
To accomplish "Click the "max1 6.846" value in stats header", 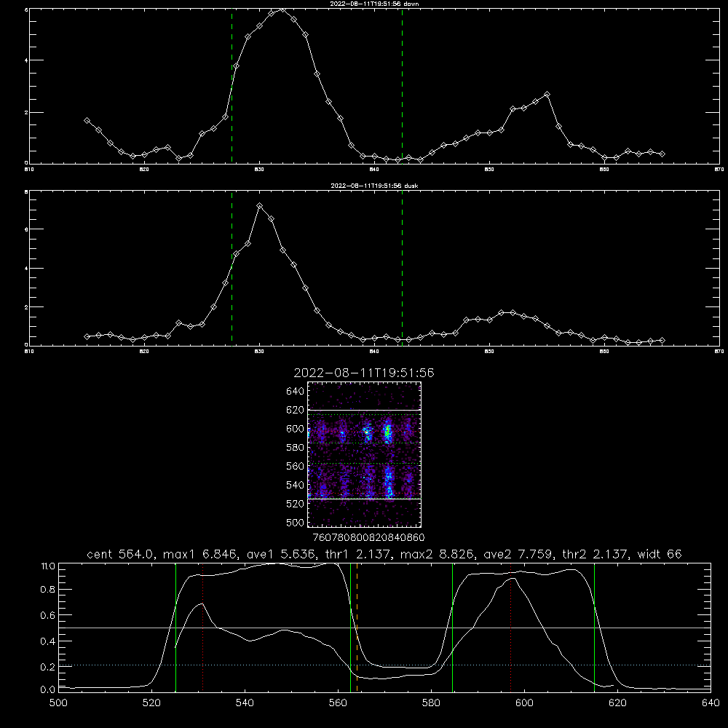I will [x=201, y=554].
